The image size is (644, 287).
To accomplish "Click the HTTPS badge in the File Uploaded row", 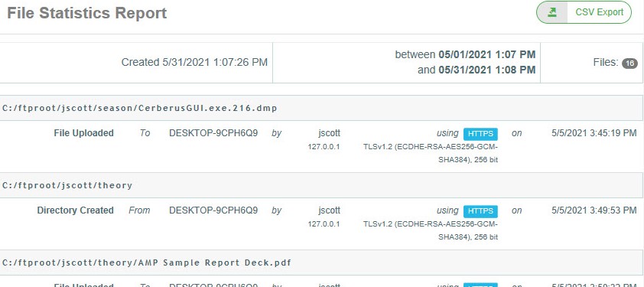I will [x=480, y=134].
